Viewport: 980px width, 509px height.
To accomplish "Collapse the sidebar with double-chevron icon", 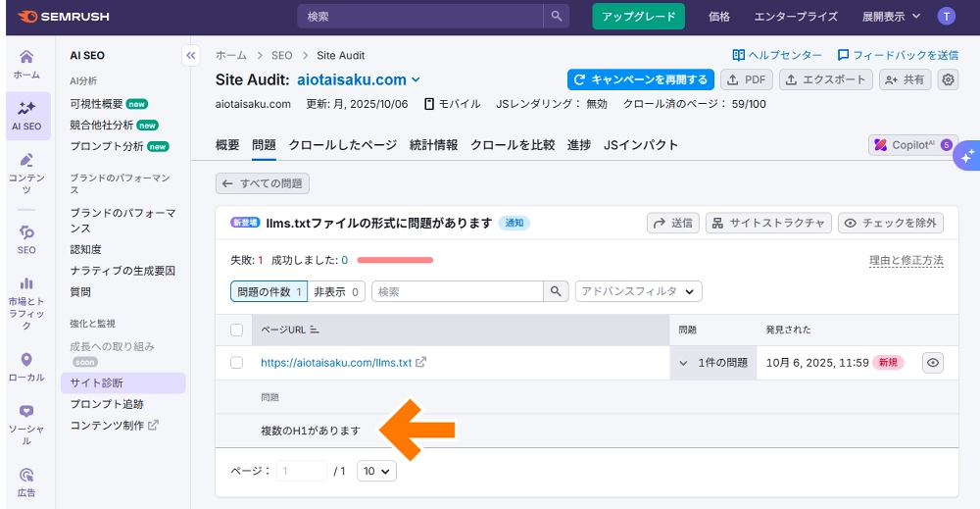I will point(191,56).
